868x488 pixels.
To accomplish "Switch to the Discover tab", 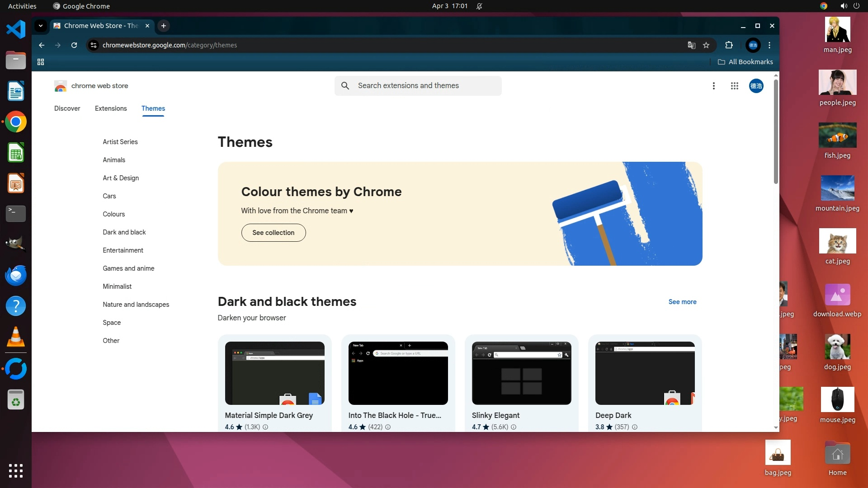I will click(x=67, y=108).
